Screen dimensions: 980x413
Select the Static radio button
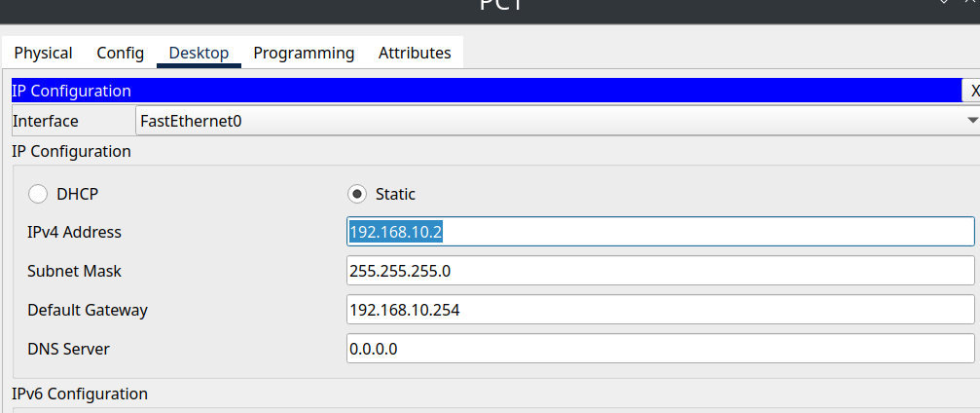click(x=357, y=194)
